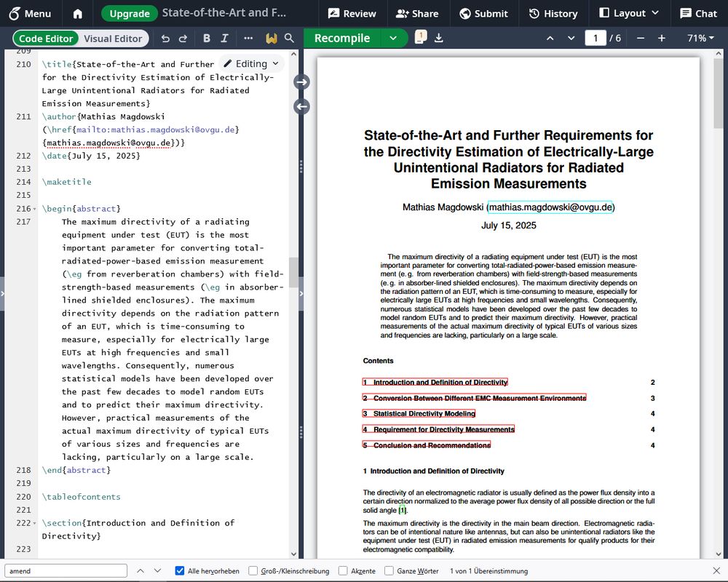Open the Overleaf Menu

(30, 14)
